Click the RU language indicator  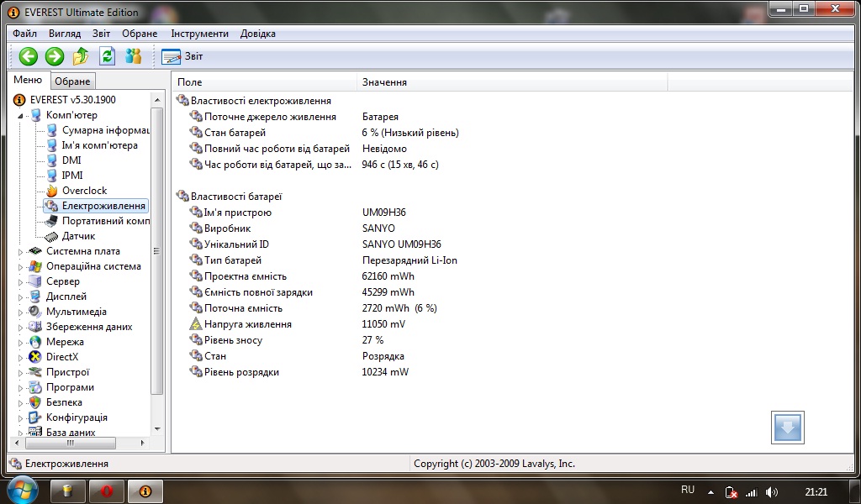click(x=688, y=490)
